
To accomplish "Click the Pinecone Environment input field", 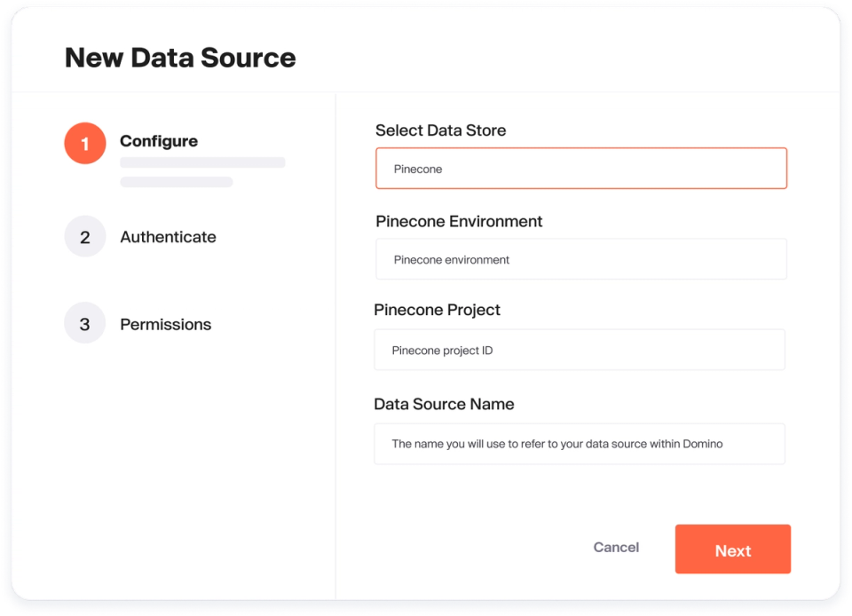I will (x=580, y=258).
